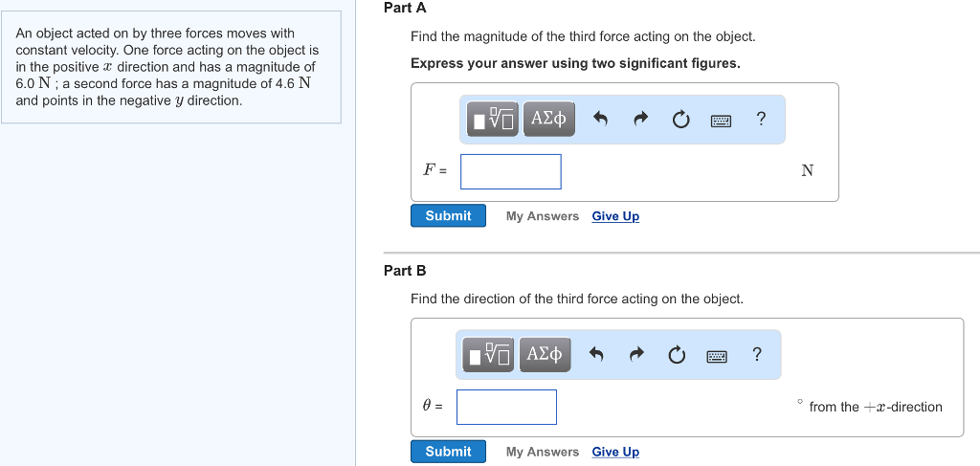Click Part A undo arrow
This screenshot has height=466, width=980.
[x=601, y=120]
